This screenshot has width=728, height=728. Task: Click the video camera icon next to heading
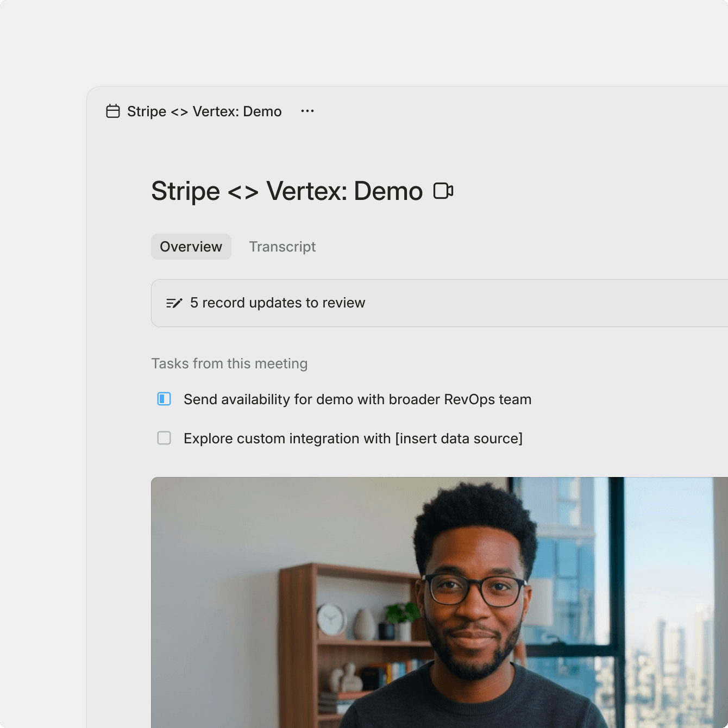tap(443, 191)
